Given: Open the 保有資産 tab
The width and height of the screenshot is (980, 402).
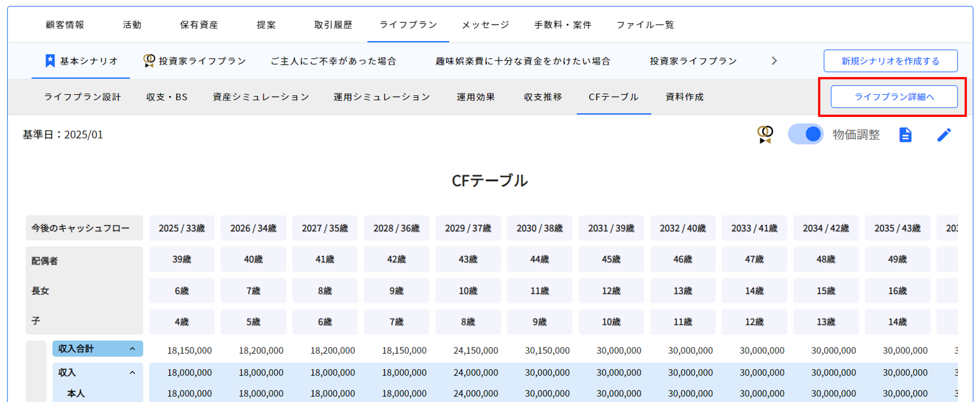Looking at the screenshot, I should [x=199, y=25].
